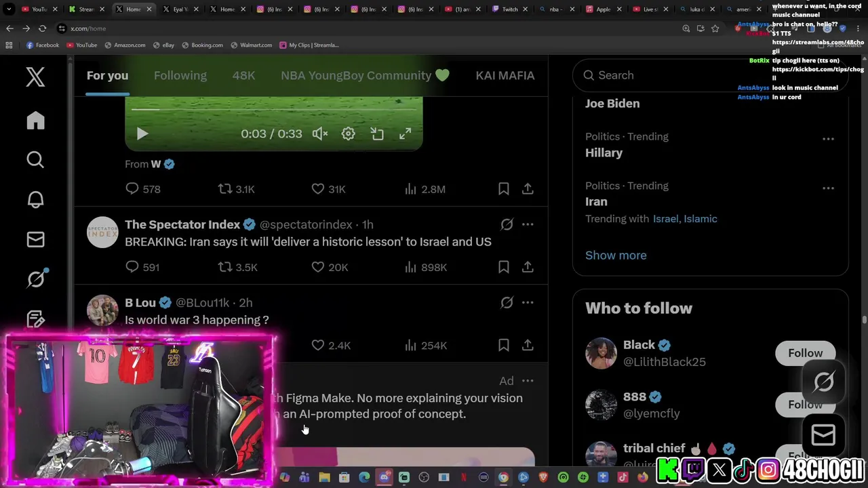Screen dimensions: 868x488
Task: Open The Spectator Index profile avatar
Action: coord(102,232)
